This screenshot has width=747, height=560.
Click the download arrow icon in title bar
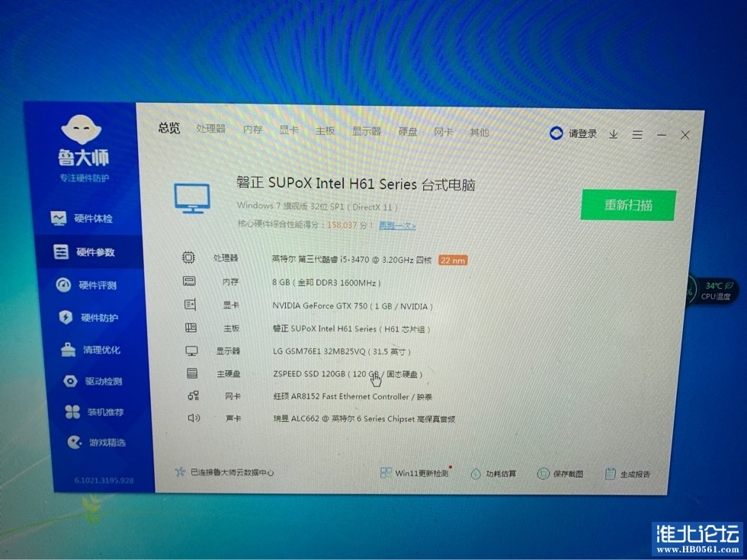pyautogui.click(x=614, y=134)
